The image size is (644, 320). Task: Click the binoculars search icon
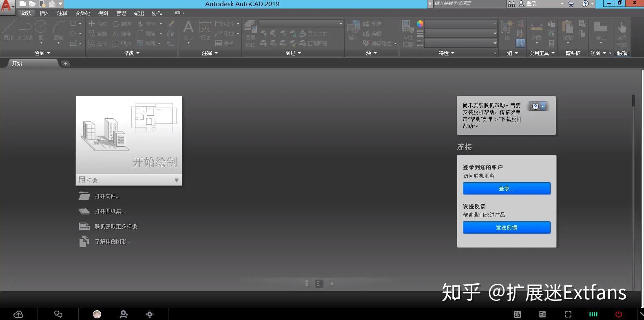click(x=511, y=4)
